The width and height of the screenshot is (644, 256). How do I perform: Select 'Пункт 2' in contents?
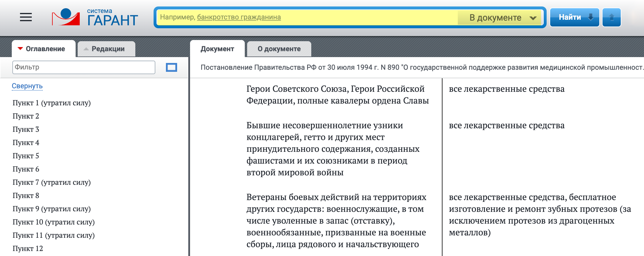tap(26, 116)
